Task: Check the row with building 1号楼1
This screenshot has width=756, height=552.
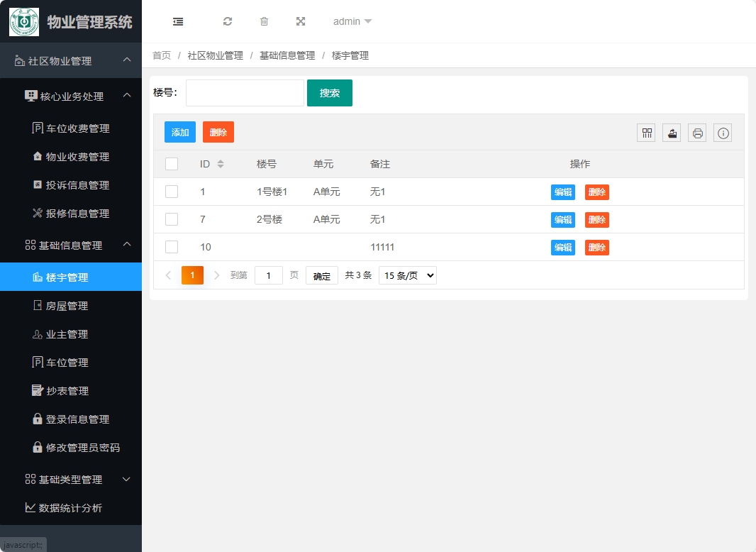Action: click(x=171, y=192)
